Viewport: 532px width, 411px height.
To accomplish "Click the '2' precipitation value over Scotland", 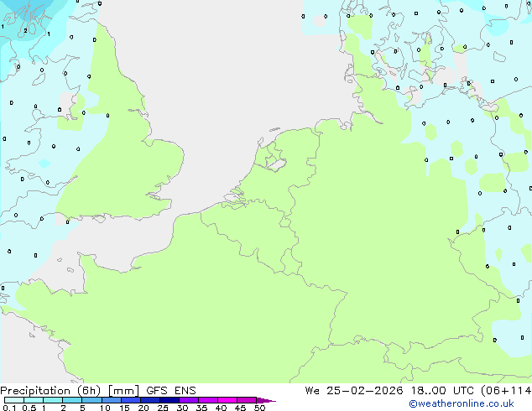I will [x=25, y=31].
